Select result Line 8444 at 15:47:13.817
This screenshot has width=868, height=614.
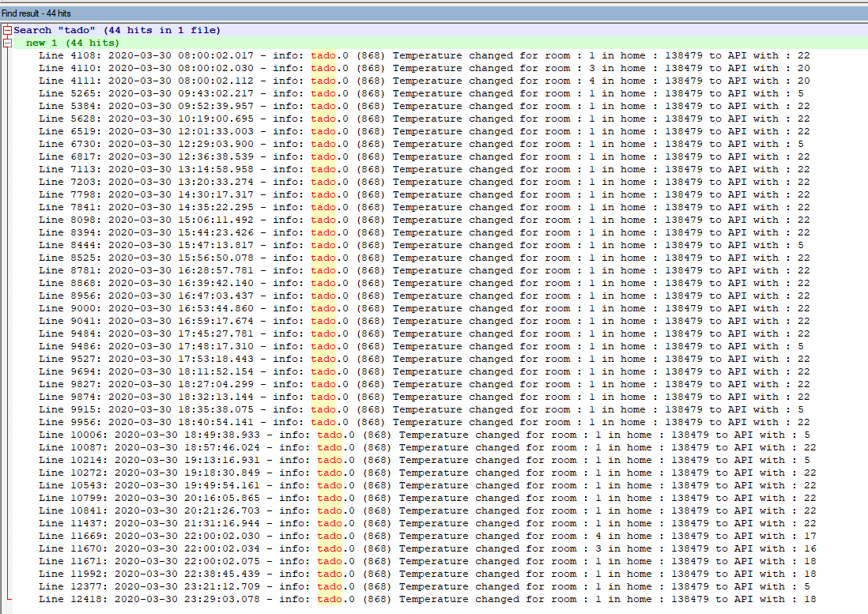421,246
